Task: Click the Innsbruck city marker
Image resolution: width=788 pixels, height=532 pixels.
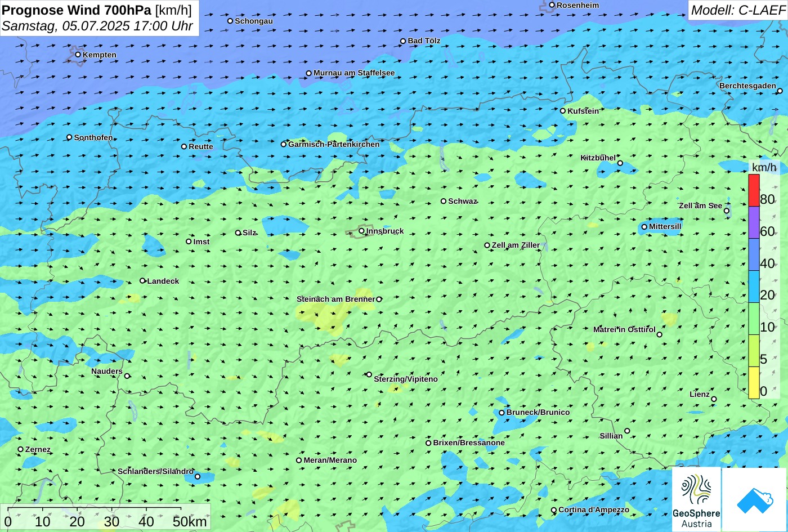Action: pos(361,231)
